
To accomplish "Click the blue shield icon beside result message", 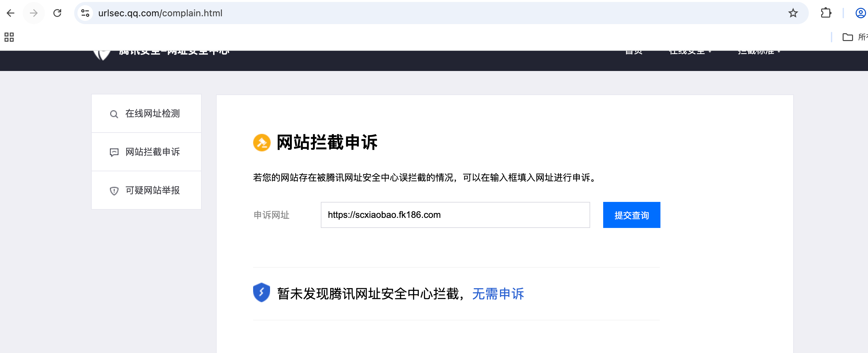I will pos(262,293).
